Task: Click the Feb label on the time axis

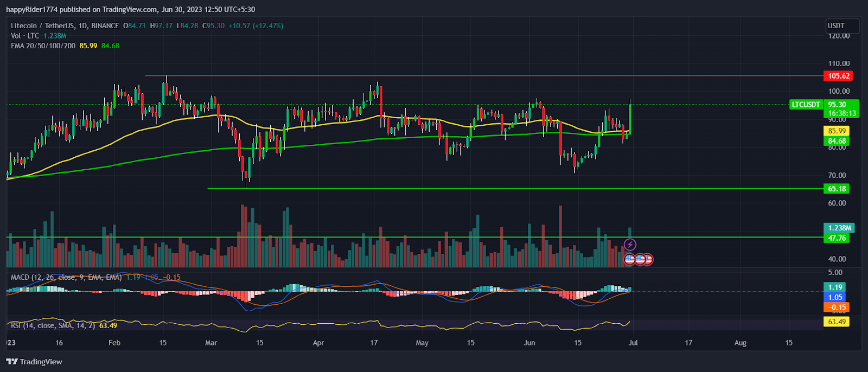Action: point(114,343)
